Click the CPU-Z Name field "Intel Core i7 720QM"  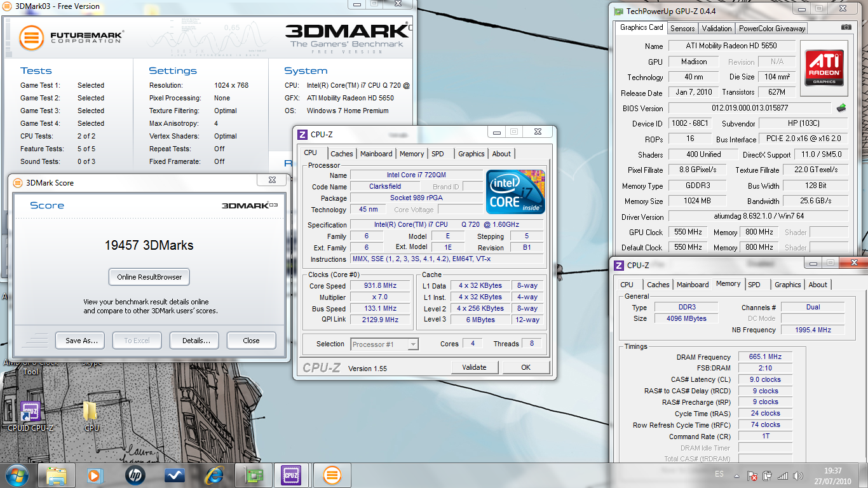(417, 175)
